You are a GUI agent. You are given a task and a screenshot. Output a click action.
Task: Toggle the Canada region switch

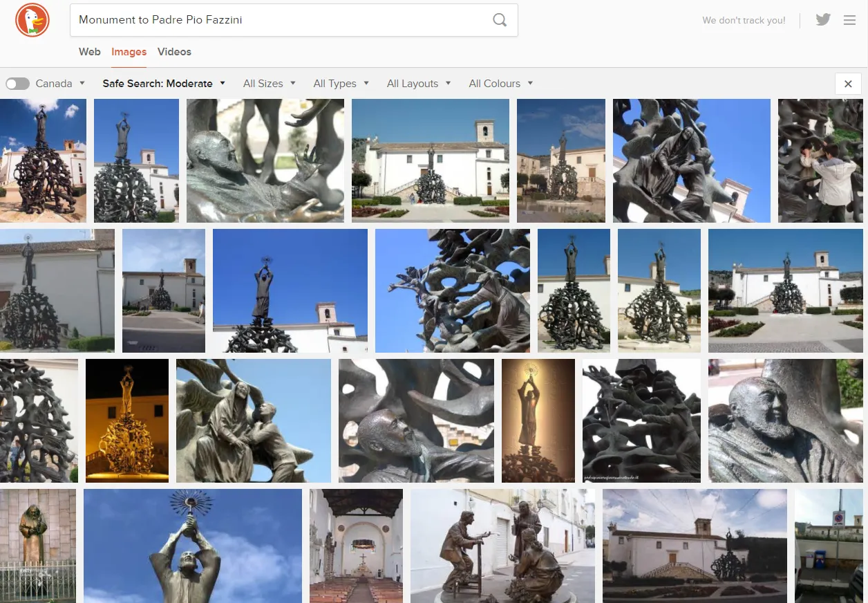(17, 84)
